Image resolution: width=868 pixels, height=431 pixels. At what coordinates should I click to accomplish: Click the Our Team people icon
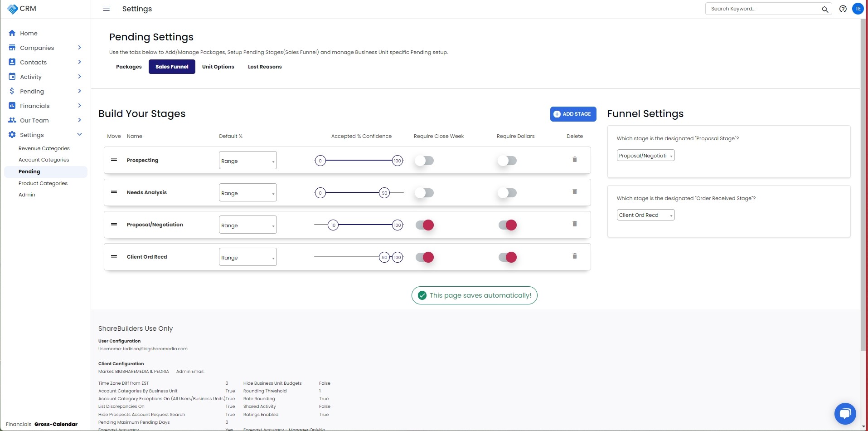(x=12, y=120)
